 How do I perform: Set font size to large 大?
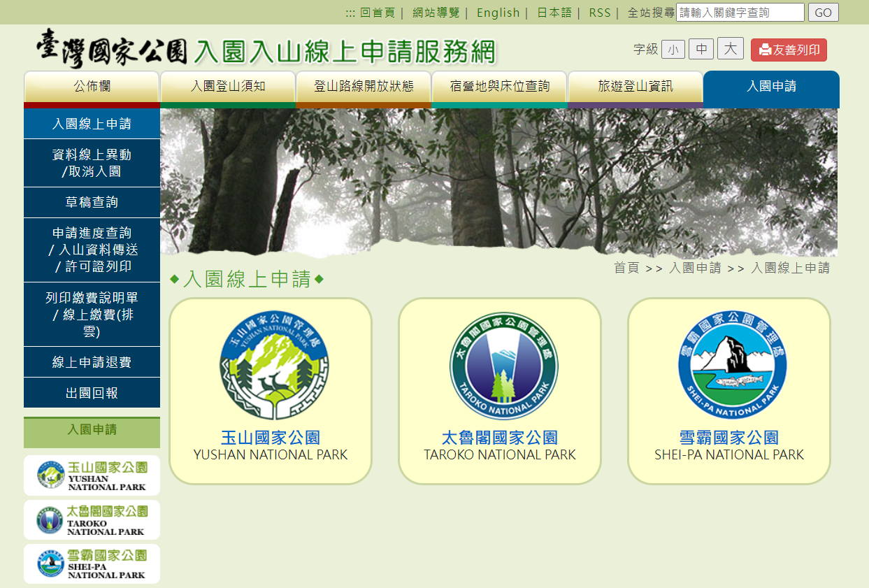click(x=731, y=48)
